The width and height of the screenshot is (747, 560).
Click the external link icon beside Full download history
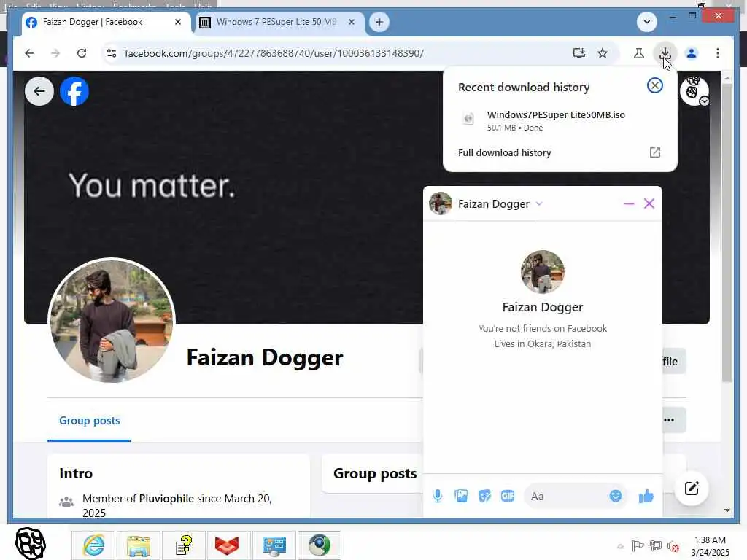tap(655, 152)
